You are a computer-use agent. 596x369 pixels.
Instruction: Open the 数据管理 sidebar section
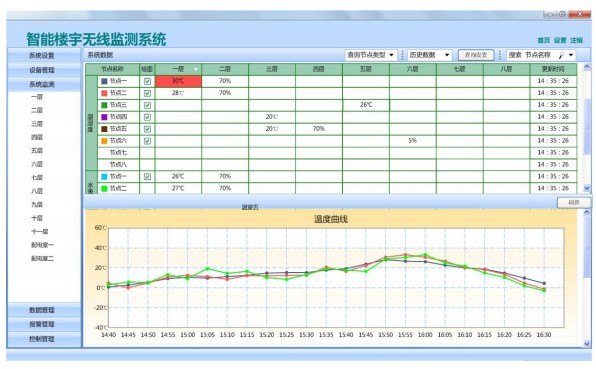44,310
